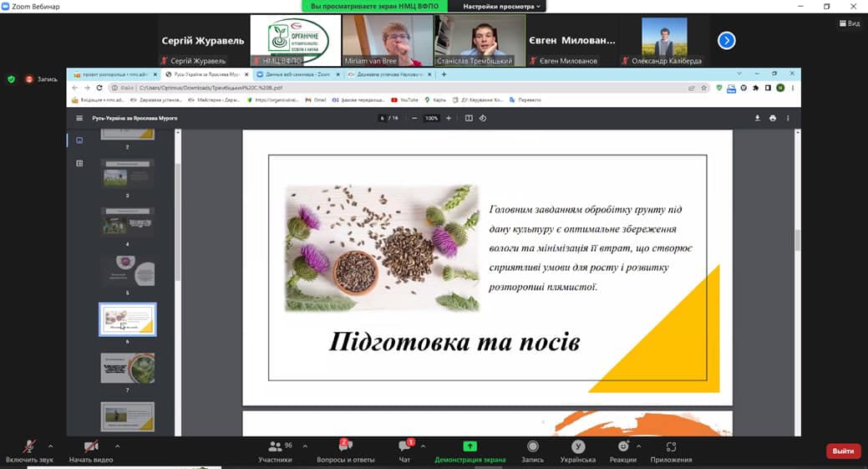Leave the webinar with Выйти button

coord(843,451)
